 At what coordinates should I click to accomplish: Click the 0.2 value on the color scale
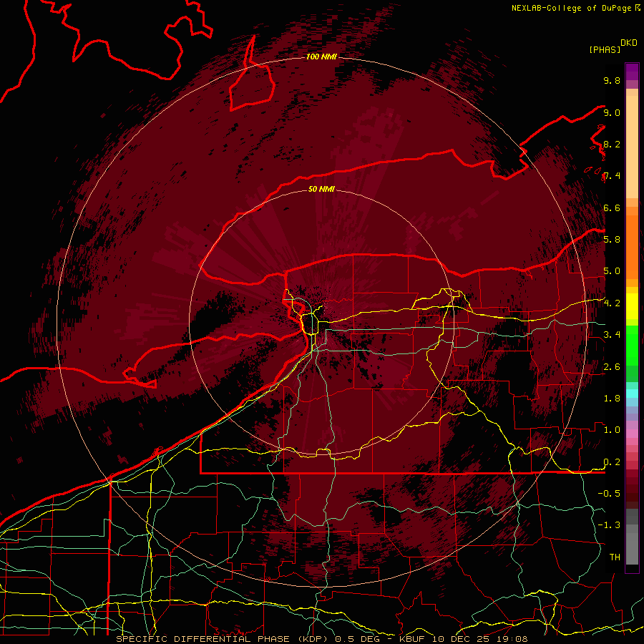pos(612,462)
